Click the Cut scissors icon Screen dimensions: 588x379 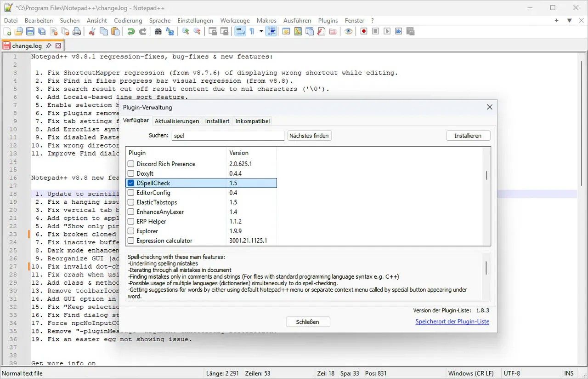(92, 32)
